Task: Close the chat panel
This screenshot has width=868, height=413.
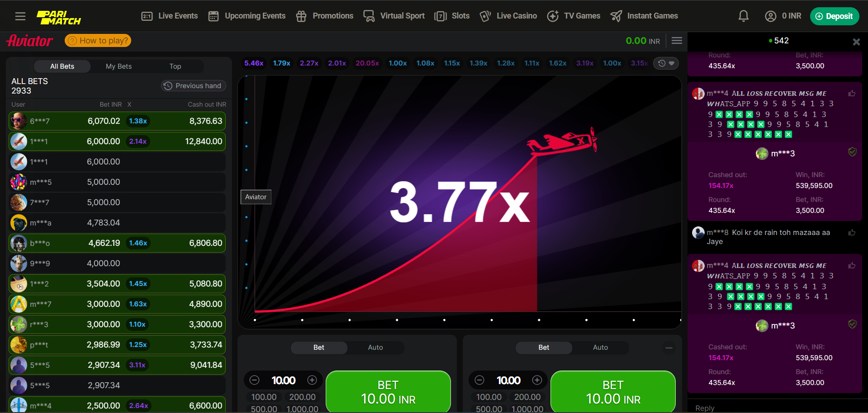Action: pos(856,42)
